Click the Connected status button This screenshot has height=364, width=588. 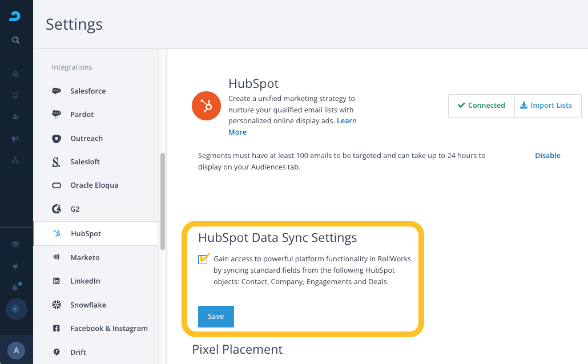coord(481,106)
